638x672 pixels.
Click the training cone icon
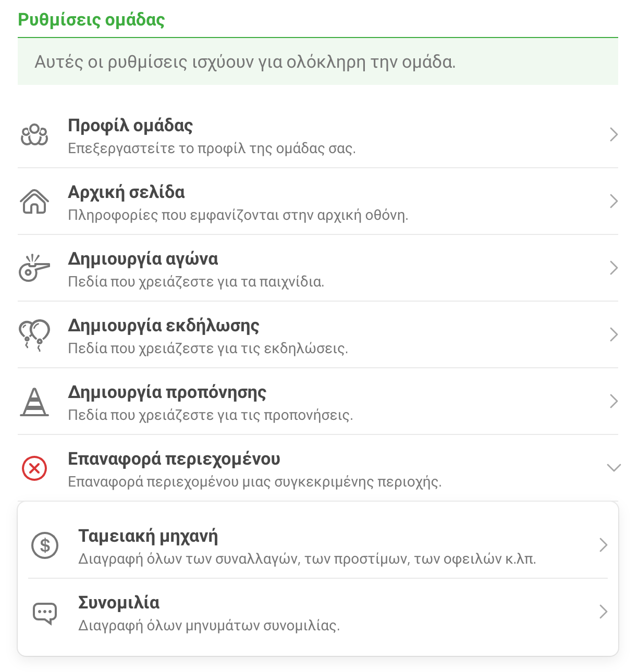point(34,402)
